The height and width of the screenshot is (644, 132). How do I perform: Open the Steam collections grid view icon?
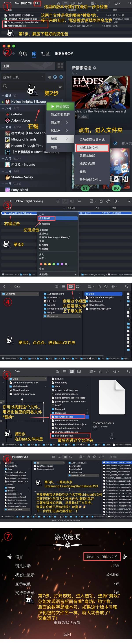click(60, 66)
